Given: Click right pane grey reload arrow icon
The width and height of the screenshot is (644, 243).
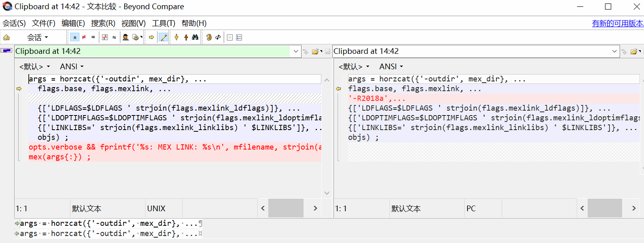Looking at the screenshot, I should [624, 52].
